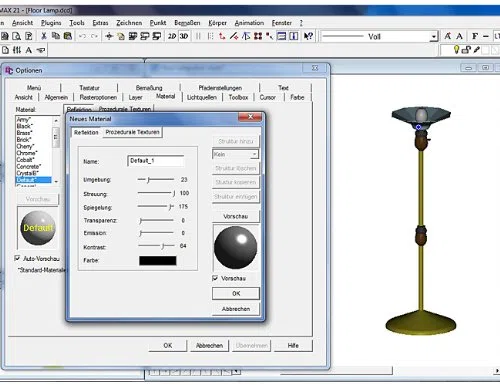Open the Voll line style dropdown

(433, 36)
